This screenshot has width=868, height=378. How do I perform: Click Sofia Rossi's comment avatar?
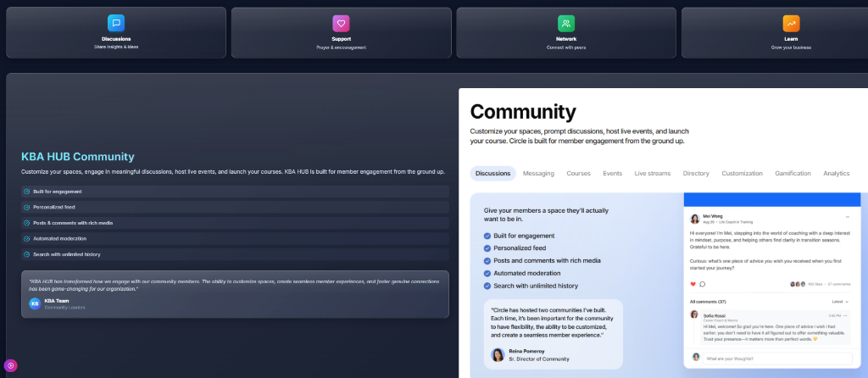pos(694,314)
